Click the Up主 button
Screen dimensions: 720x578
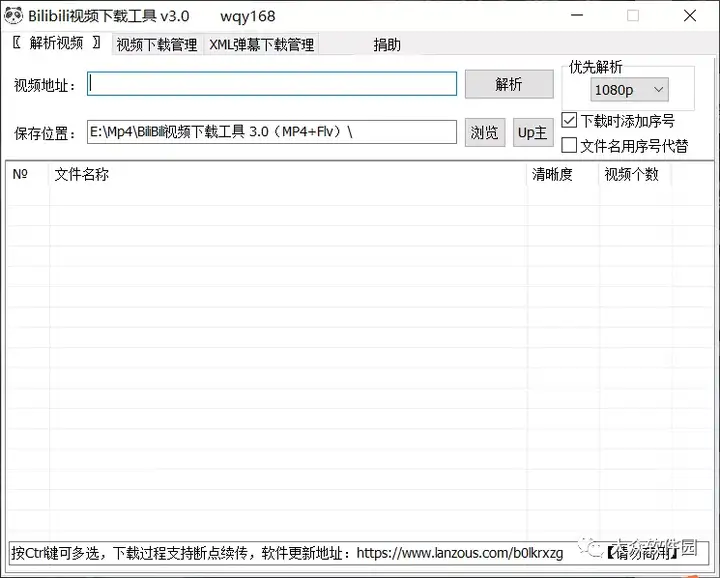(533, 133)
